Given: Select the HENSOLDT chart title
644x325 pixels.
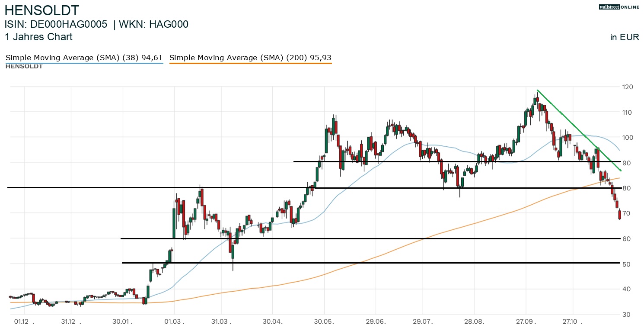Looking at the screenshot, I should point(42,10).
